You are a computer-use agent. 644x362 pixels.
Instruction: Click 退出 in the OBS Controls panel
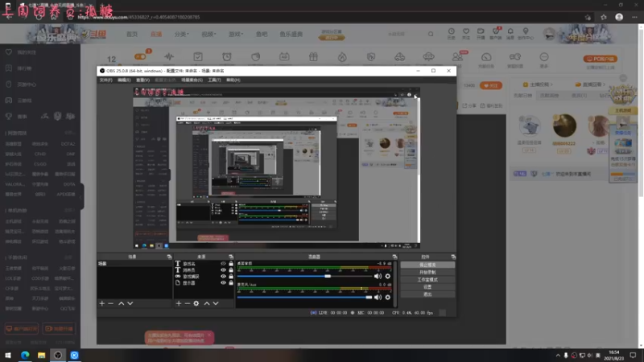(427, 294)
